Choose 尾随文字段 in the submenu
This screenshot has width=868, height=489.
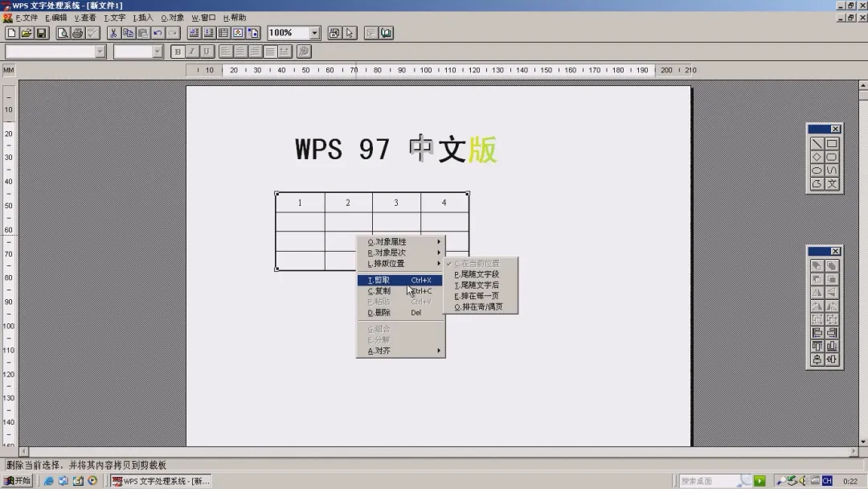click(481, 274)
